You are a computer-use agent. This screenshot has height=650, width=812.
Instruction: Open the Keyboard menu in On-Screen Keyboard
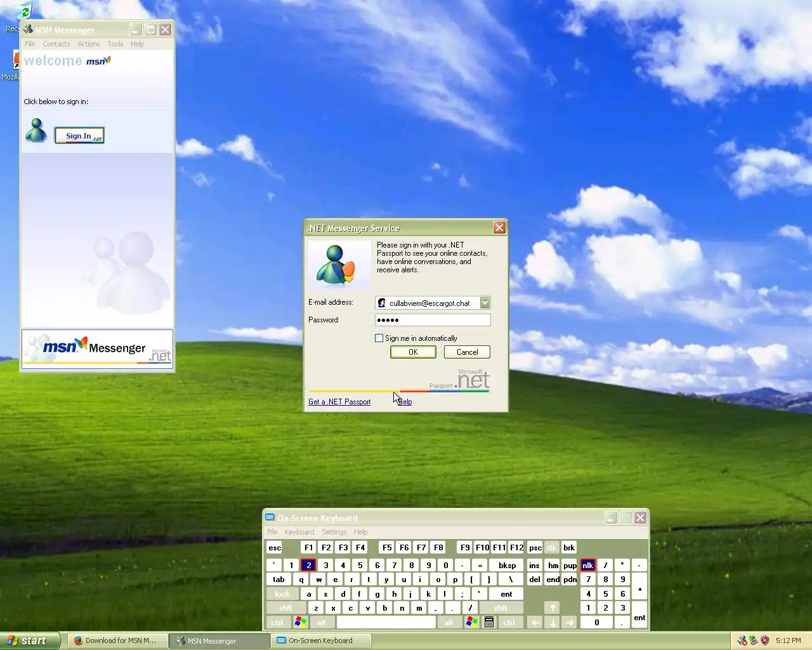(299, 532)
